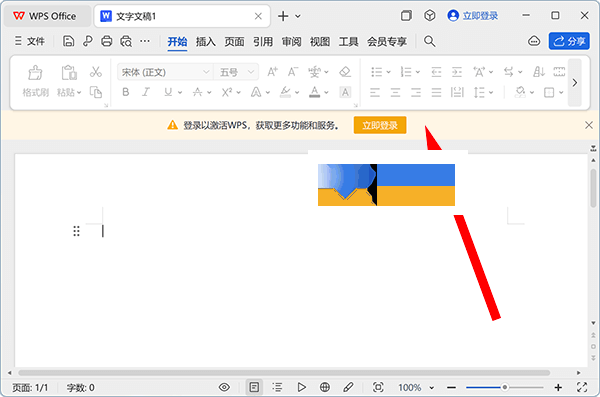Expand the borders dropdown arrow
Image resolution: width=600 pixels, height=397 pixels.
coord(561,92)
